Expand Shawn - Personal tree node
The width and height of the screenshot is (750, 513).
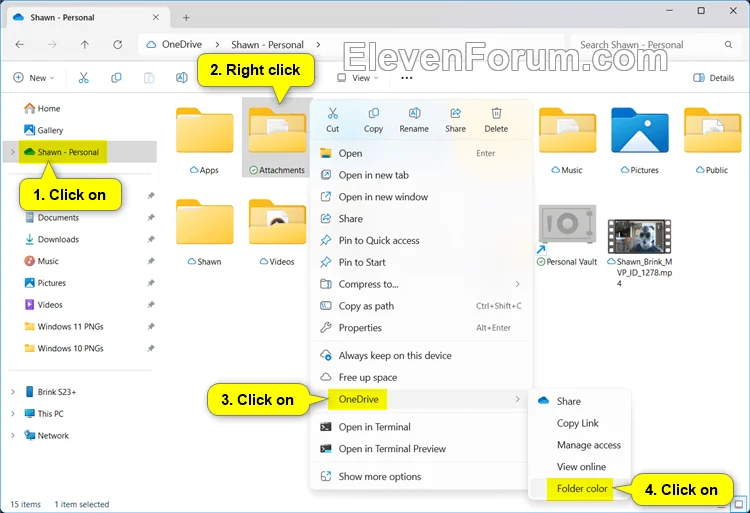point(13,152)
